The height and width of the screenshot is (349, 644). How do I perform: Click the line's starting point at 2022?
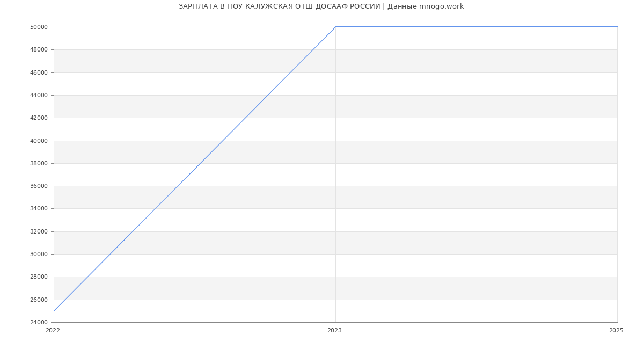coord(54,311)
